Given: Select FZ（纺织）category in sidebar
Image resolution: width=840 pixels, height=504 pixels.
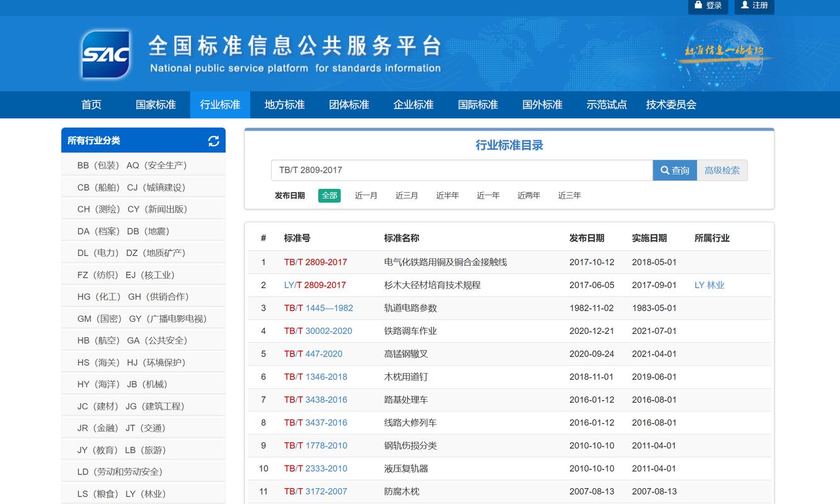Looking at the screenshot, I should (x=97, y=275).
